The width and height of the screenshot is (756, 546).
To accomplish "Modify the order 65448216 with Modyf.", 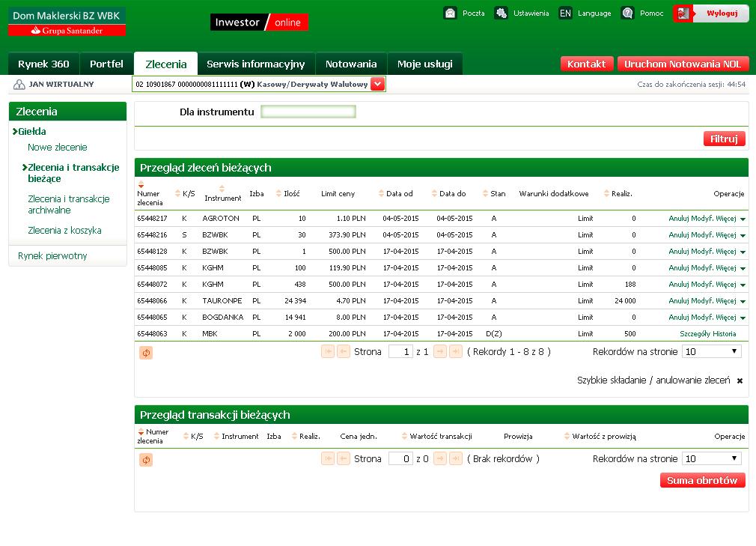I will coord(703,235).
